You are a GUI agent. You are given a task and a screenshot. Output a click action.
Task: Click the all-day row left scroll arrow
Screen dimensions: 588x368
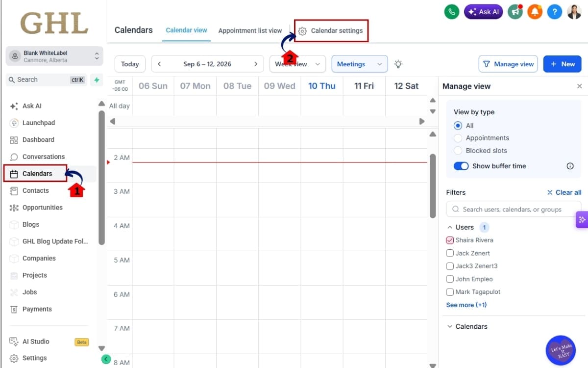coord(112,121)
